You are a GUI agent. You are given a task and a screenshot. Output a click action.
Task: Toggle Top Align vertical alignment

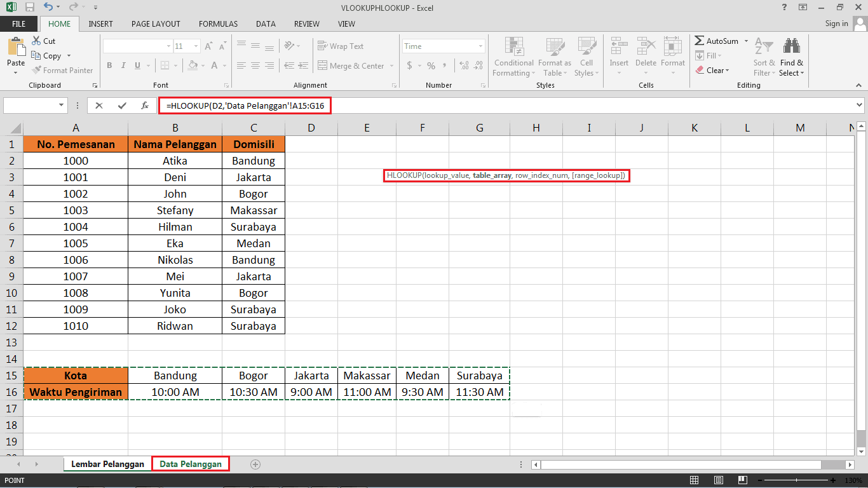pyautogui.click(x=241, y=44)
